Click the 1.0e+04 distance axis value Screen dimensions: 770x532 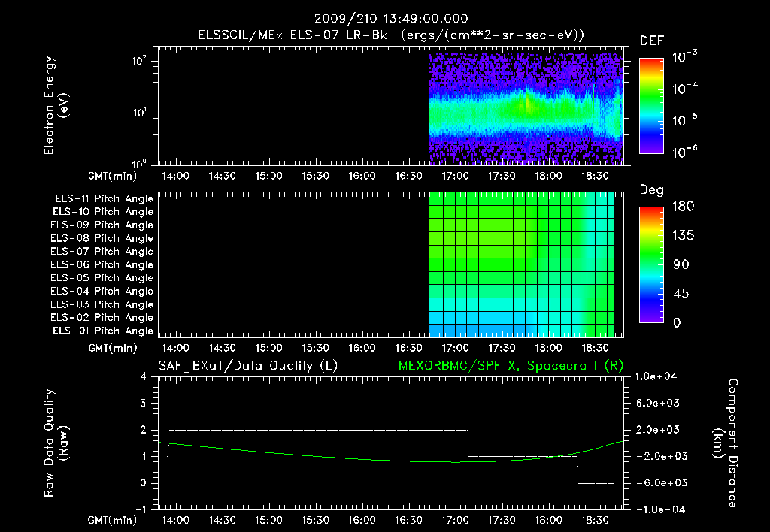[x=656, y=376]
